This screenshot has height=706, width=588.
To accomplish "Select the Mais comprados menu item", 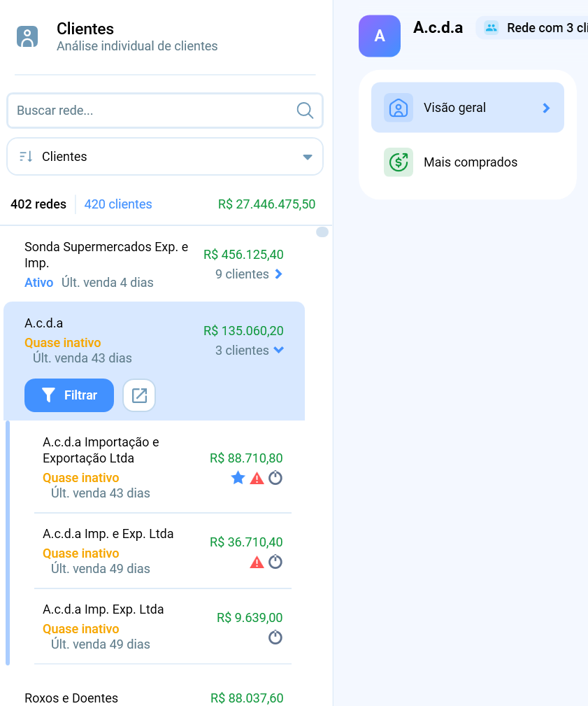I will 468,162.
